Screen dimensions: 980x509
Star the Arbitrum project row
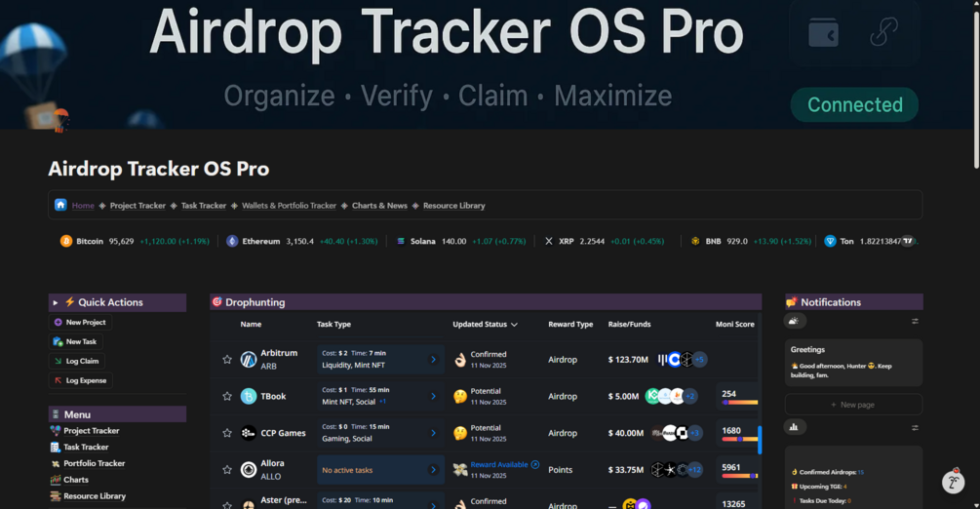[227, 360]
